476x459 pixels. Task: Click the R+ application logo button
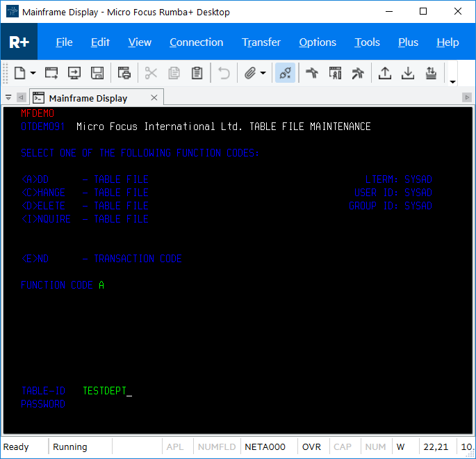pos(19,42)
